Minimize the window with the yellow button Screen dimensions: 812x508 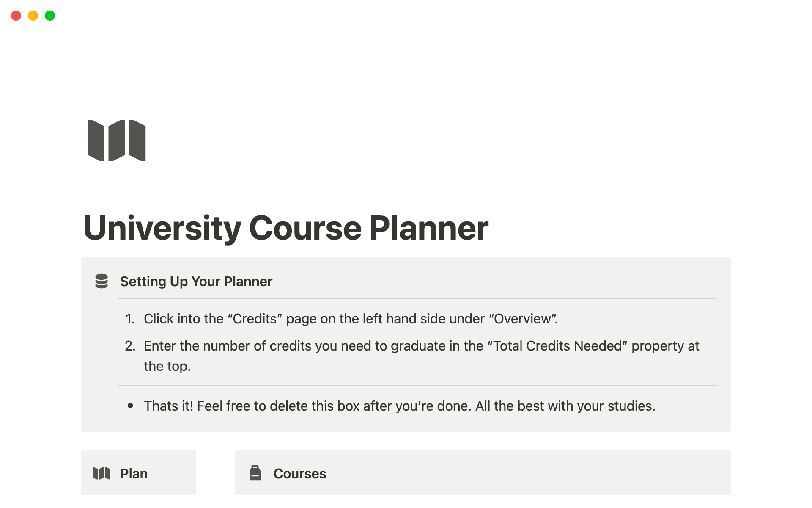click(33, 16)
